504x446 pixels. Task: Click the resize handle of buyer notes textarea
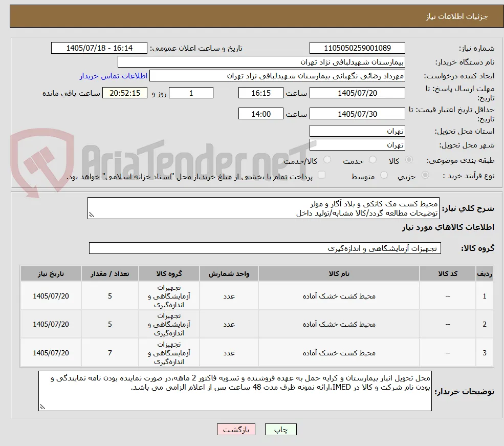(x=42, y=407)
